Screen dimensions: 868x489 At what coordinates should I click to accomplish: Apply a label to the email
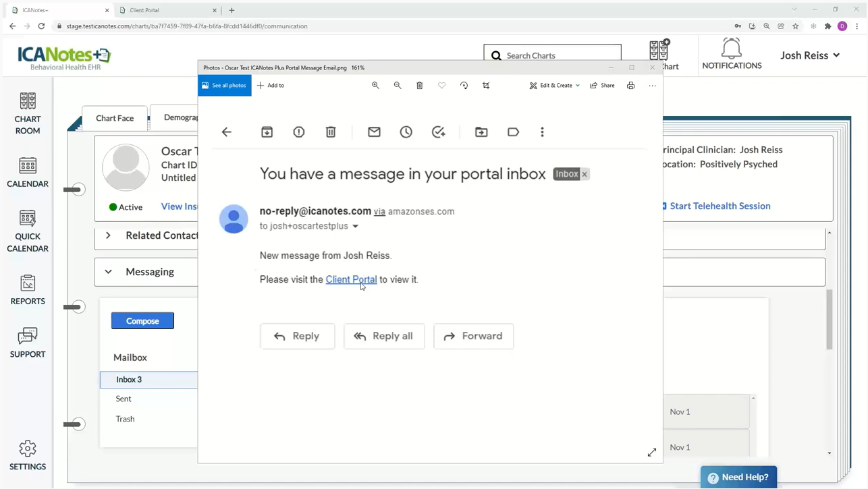coord(513,132)
